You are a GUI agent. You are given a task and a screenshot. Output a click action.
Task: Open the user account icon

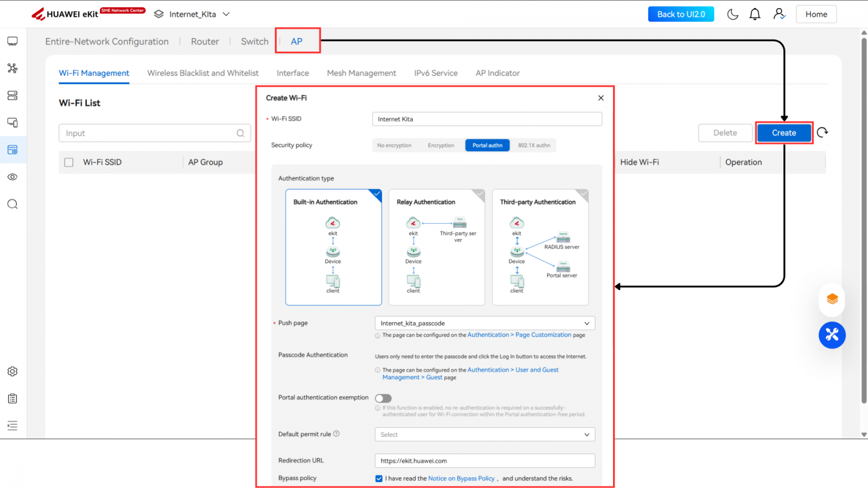tap(779, 14)
